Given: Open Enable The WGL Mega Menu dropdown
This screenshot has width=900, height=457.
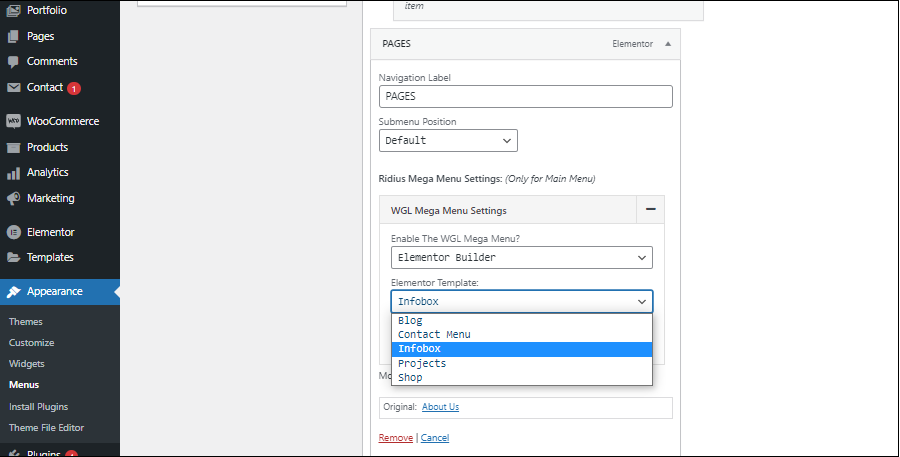Looking at the screenshot, I should pyautogui.click(x=522, y=257).
